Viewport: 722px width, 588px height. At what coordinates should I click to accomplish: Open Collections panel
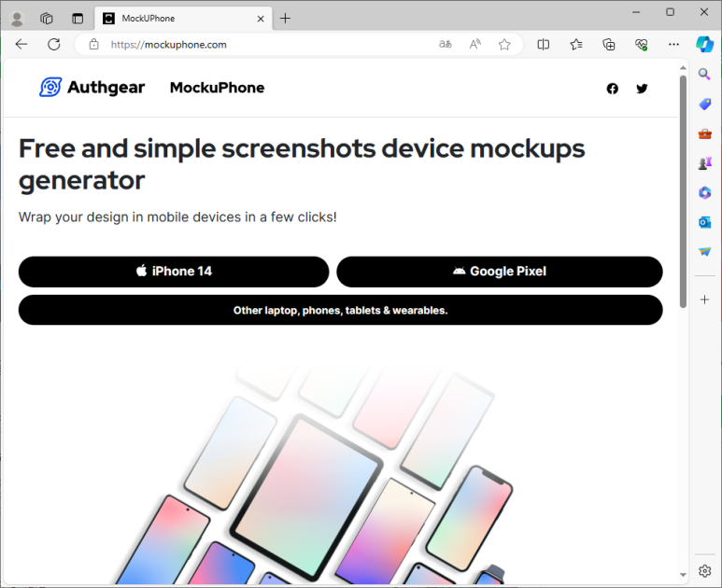[609, 44]
